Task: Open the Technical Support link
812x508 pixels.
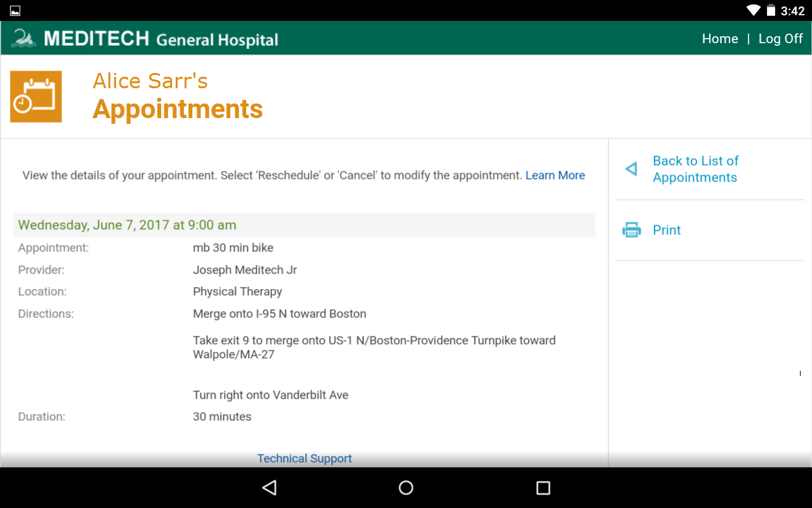Action: pyautogui.click(x=304, y=458)
